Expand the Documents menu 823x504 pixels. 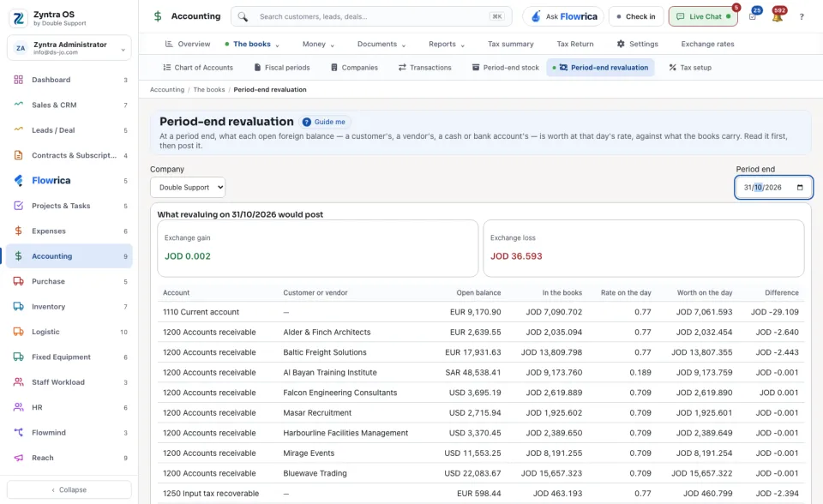(x=381, y=44)
